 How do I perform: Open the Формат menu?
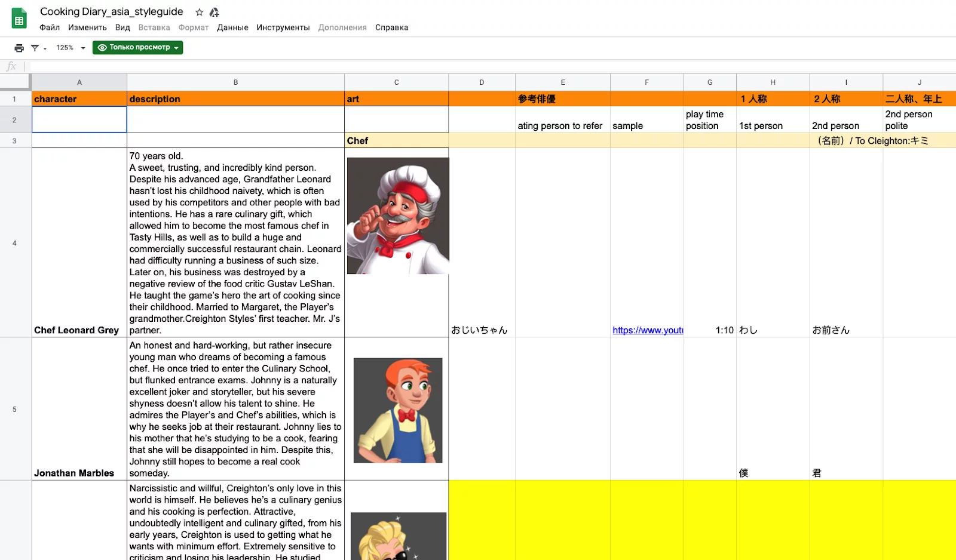tap(194, 27)
